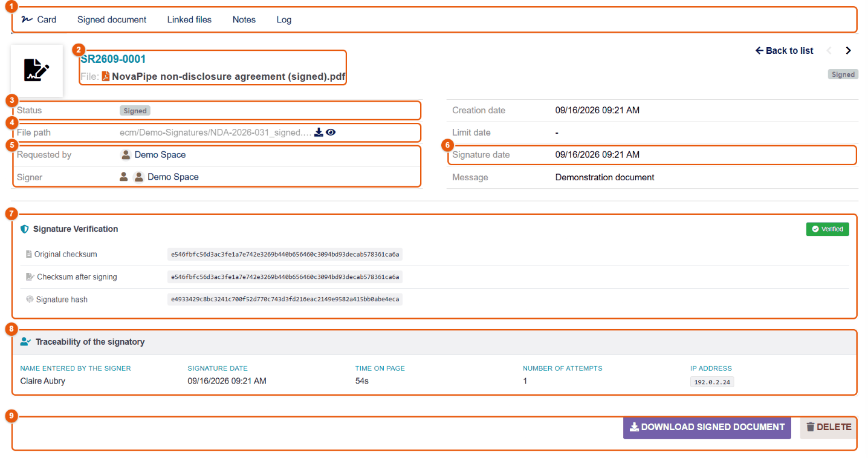This screenshot has height=458, width=868.
Task: Click the Checksum after signing icon
Action: pos(30,277)
